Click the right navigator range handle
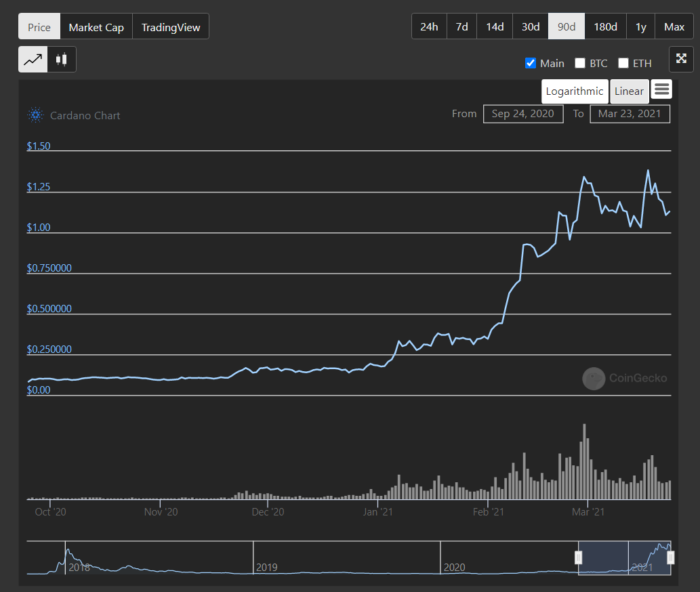This screenshot has height=592, width=700. (x=670, y=557)
